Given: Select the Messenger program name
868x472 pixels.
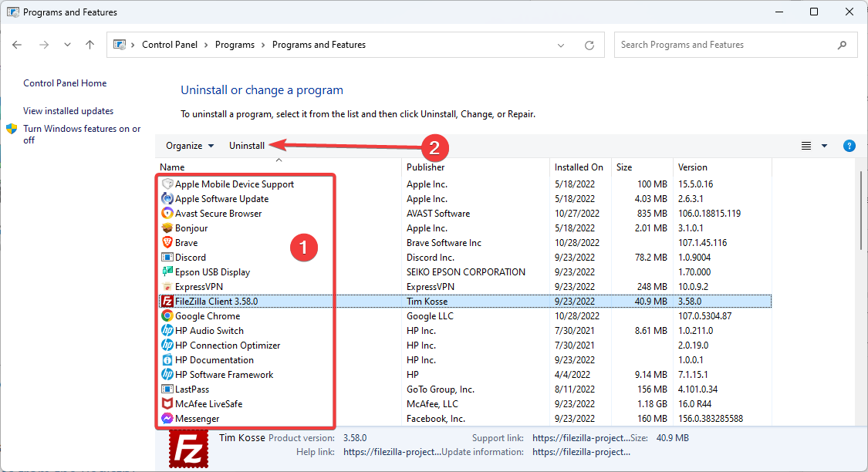Looking at the screenshot, I should pyautogui.click(x=197, y=419).
